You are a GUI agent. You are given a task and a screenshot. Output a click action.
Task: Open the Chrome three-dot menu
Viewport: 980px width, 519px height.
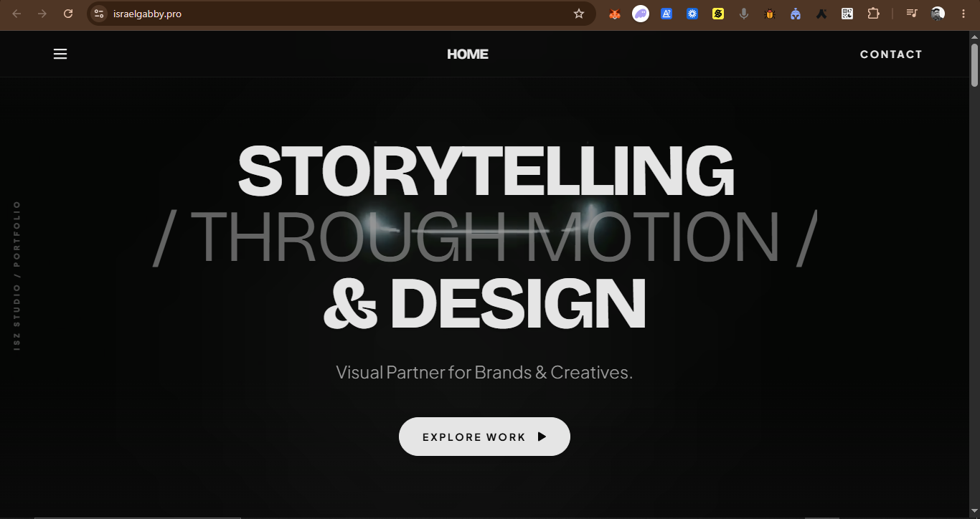tap(963, 14)
